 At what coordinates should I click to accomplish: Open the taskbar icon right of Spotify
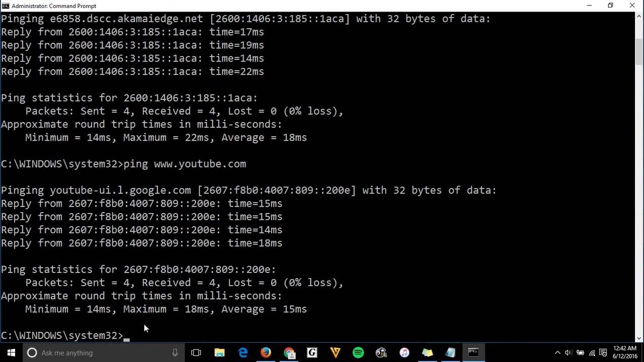381,352
